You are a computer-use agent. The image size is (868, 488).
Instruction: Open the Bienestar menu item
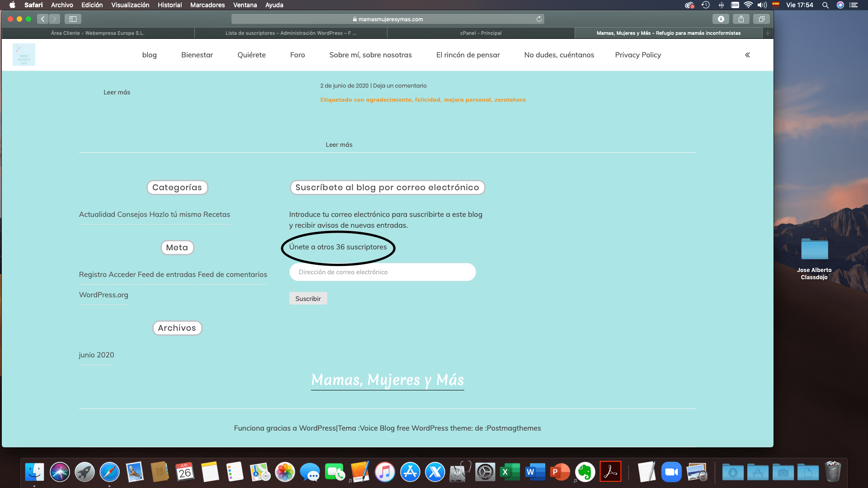197,55
